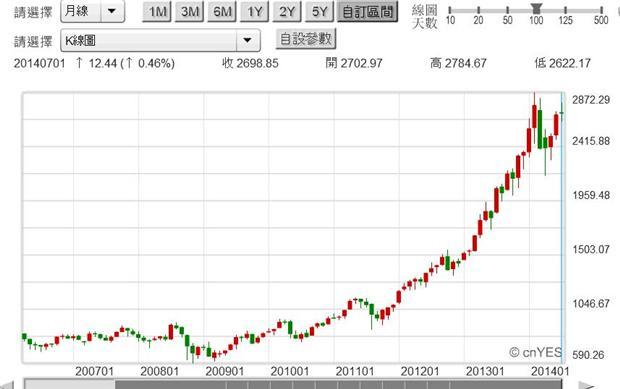Click the slider handle at 100 days
The height and width of the screenshot is (389, 620).
tap(536, 8)
